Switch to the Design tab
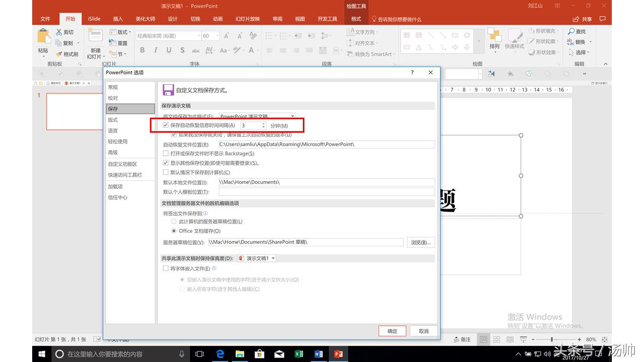 [x=173, y=19]
